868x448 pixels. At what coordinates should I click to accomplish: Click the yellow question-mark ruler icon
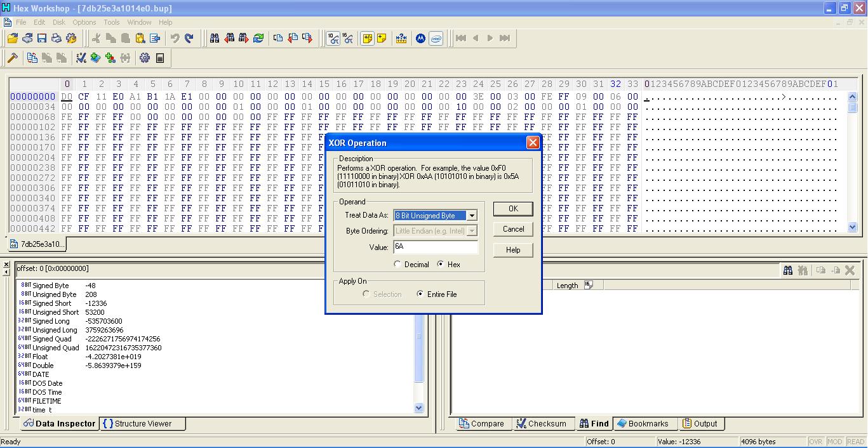pos(401,38)
